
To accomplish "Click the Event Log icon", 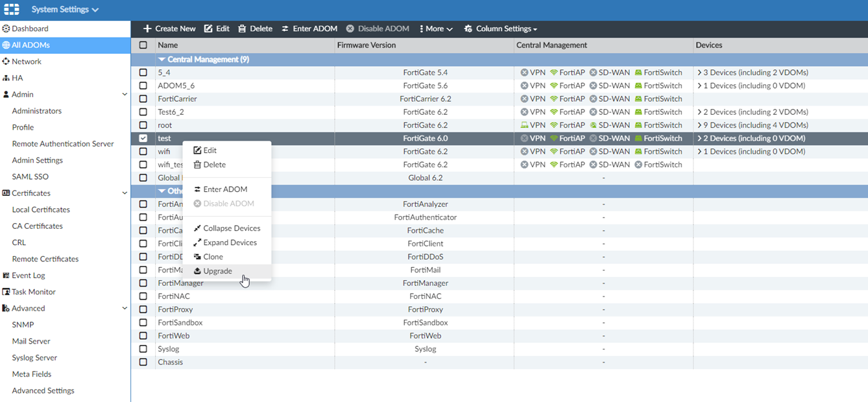I will [x=6, y=276].
